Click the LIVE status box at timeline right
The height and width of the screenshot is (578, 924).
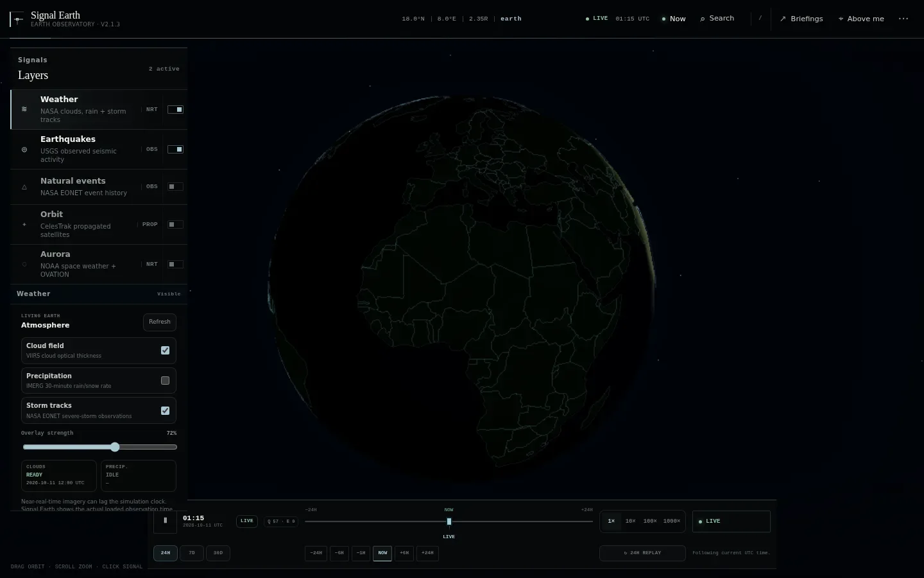tap(732, 521)
